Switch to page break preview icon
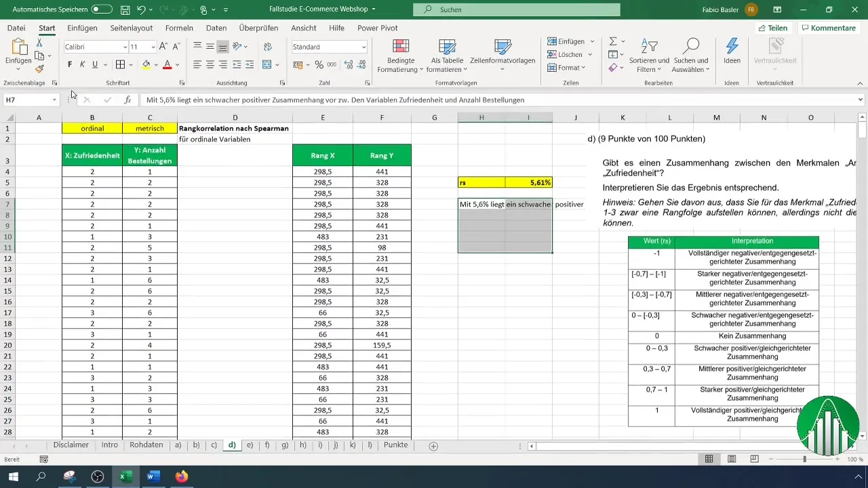Viewport: 868px width, 488px height. 754,459
